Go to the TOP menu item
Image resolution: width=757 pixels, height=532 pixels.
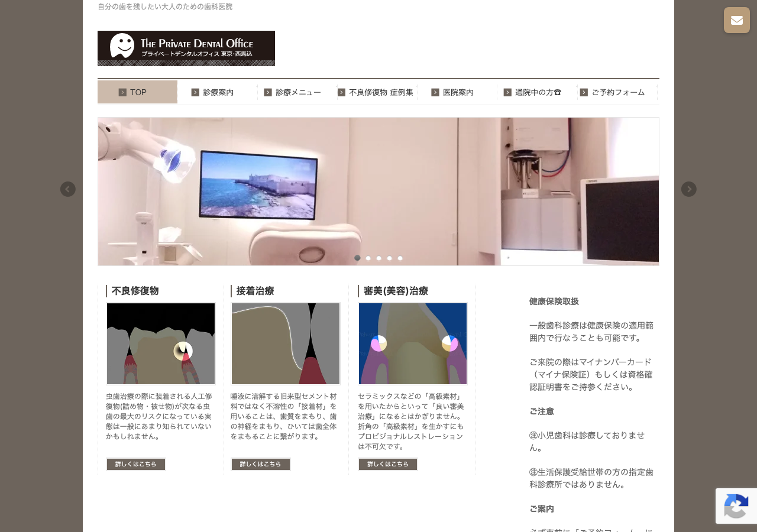(137, 92)
